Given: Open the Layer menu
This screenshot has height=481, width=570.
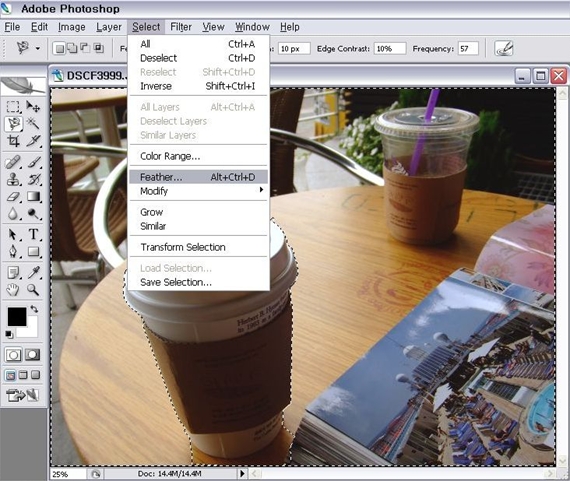Looking at the screenshot, I should (109, 27).
